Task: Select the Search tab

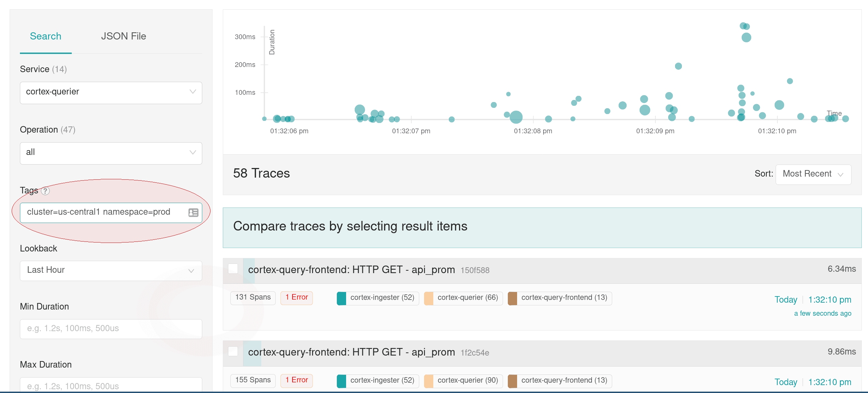Action: coord(46,36)
